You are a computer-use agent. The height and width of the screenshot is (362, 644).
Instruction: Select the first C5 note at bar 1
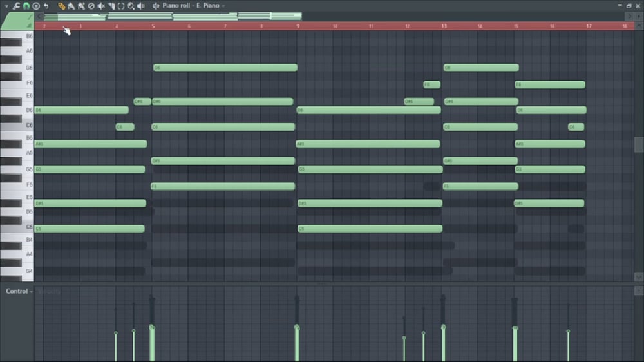point(90,229)
